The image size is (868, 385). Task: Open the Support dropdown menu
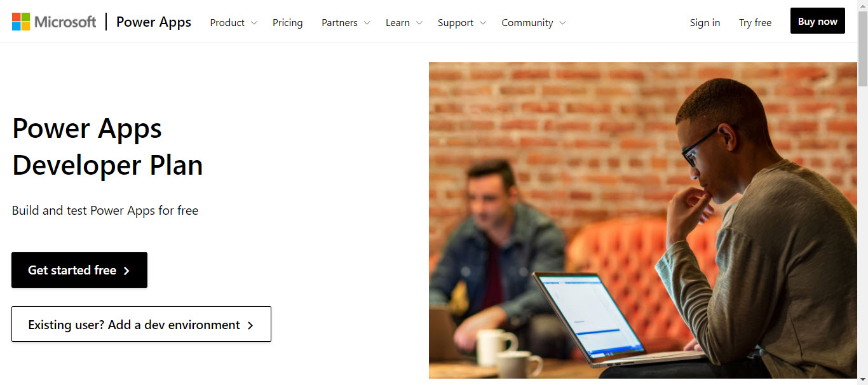pos(462,23)
